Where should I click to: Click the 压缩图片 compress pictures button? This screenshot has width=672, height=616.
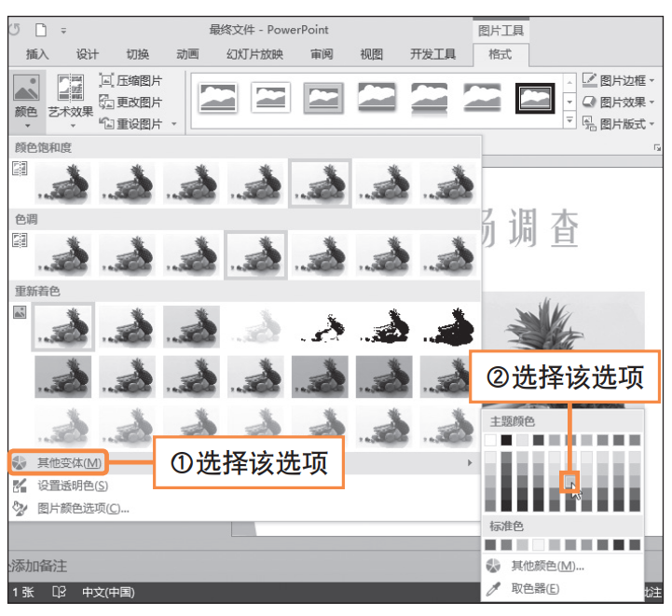click(x=130, y=80)
